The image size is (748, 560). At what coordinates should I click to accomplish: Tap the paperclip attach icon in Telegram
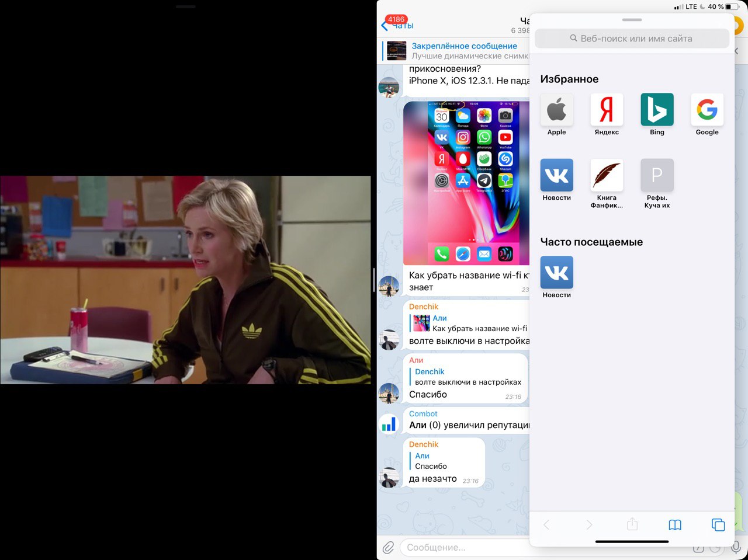388,548
